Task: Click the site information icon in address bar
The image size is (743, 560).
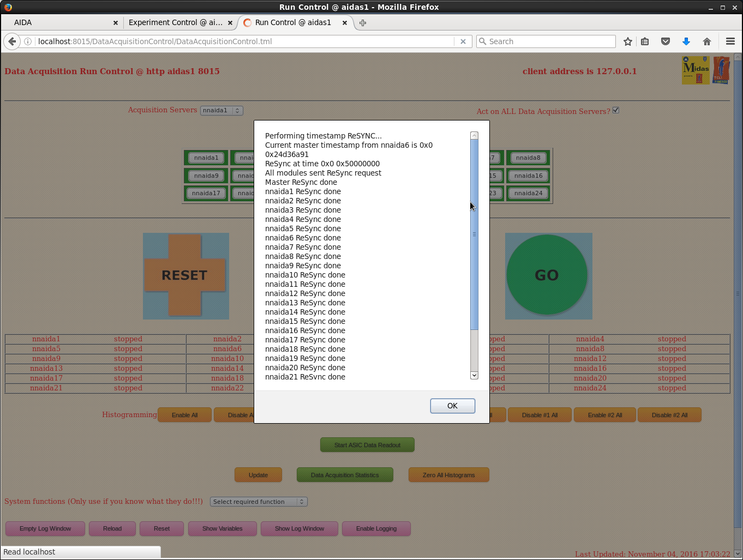Action: pos(28,41)
